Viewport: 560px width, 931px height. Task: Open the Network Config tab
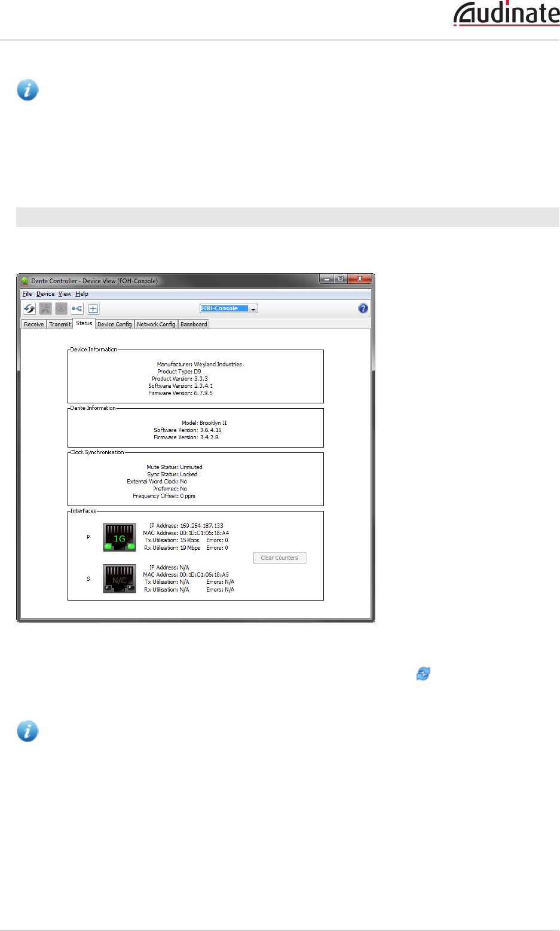156,324
